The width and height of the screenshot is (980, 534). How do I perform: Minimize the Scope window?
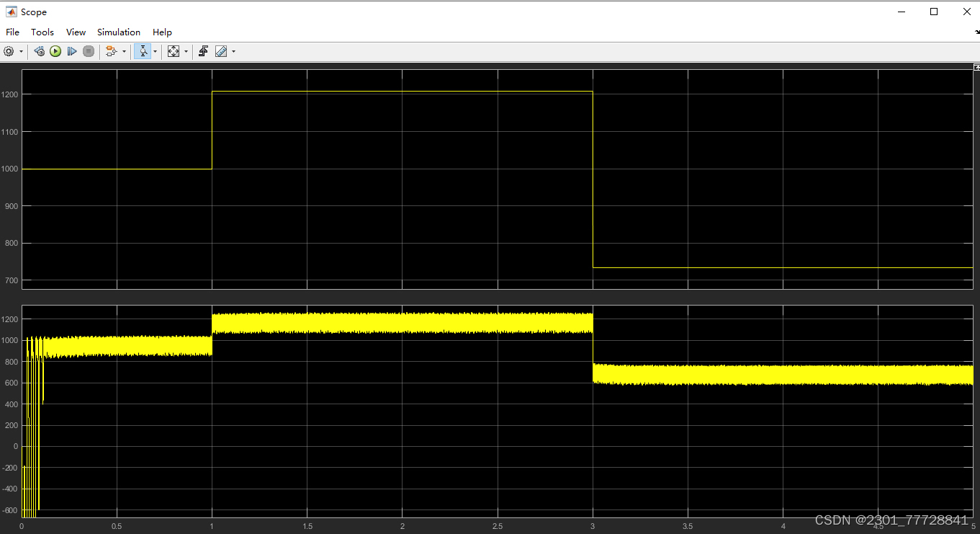coord(902,12)
